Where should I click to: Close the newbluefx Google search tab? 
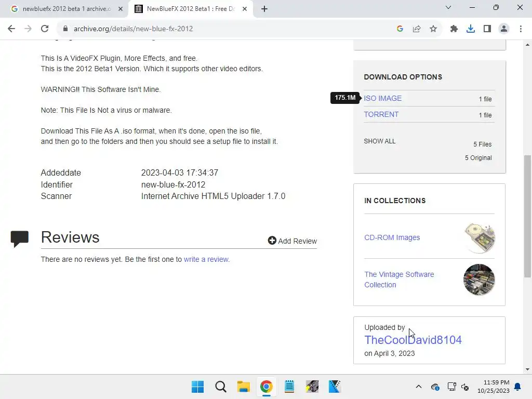121,9
